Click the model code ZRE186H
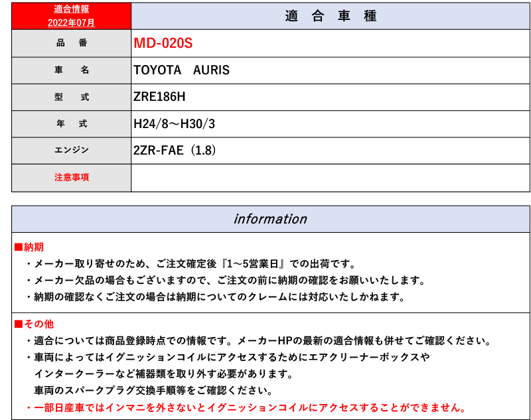This screenshot has height=420, width=531. tap(159, 97)
